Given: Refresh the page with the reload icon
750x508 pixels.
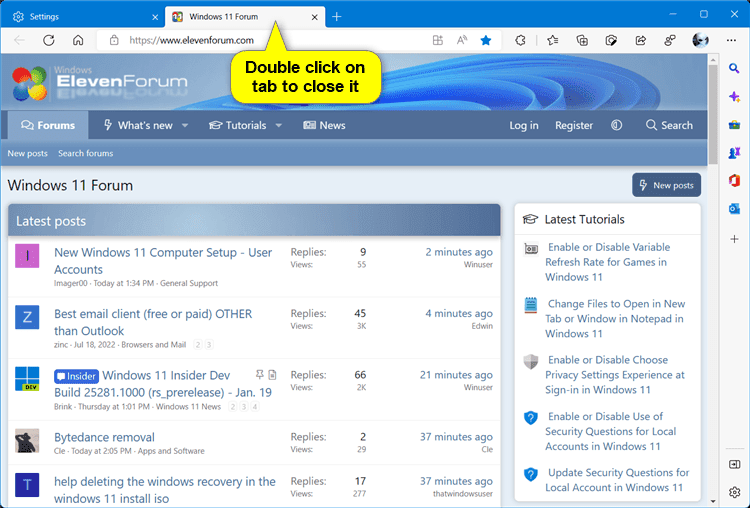Looking at the screenshot, I should (48, 40).
